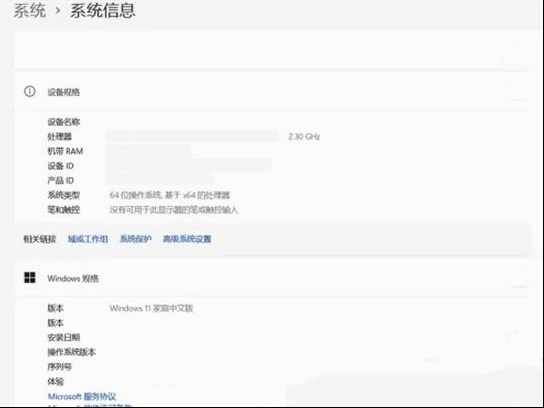The width and height of the screenshot is (544, 408).
Task: Click the info icon beside 设备规格
Action: point(29,91)
